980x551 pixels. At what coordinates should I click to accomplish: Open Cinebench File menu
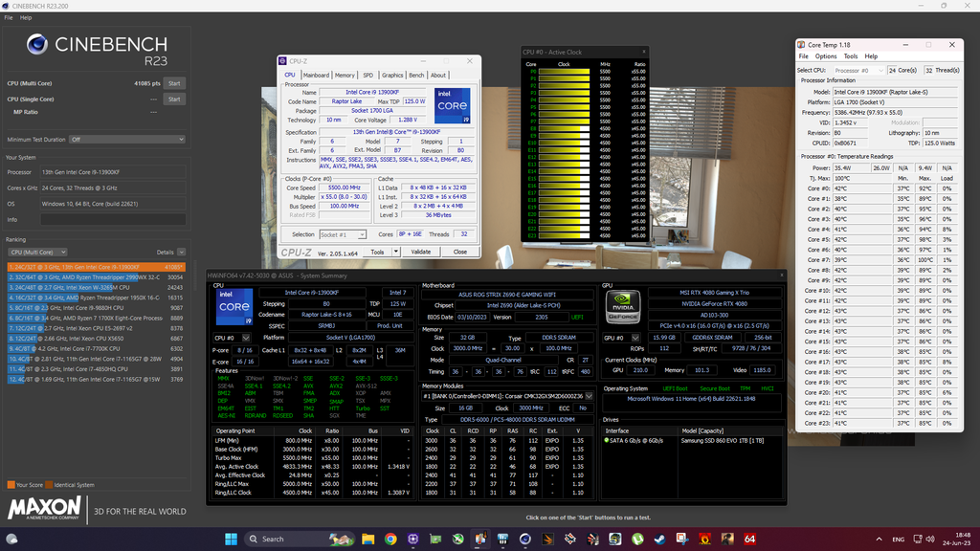[8, 17]
